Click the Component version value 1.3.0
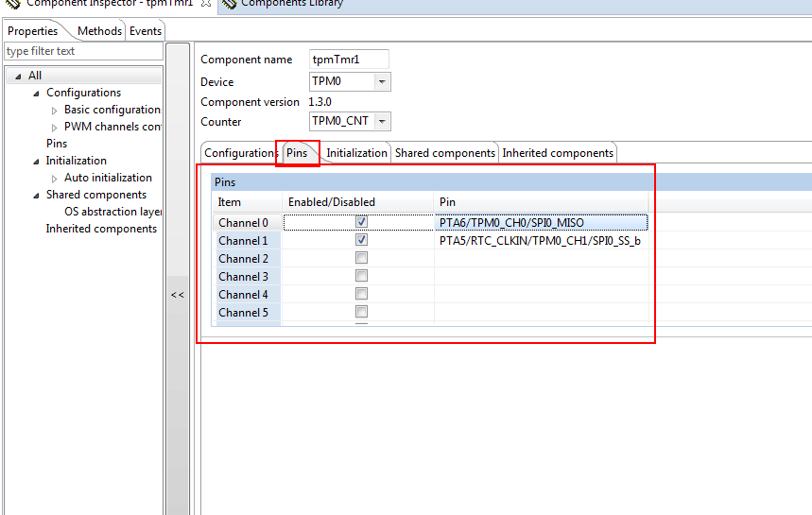Screen dimensions: 812x515 tap(320, 102)
